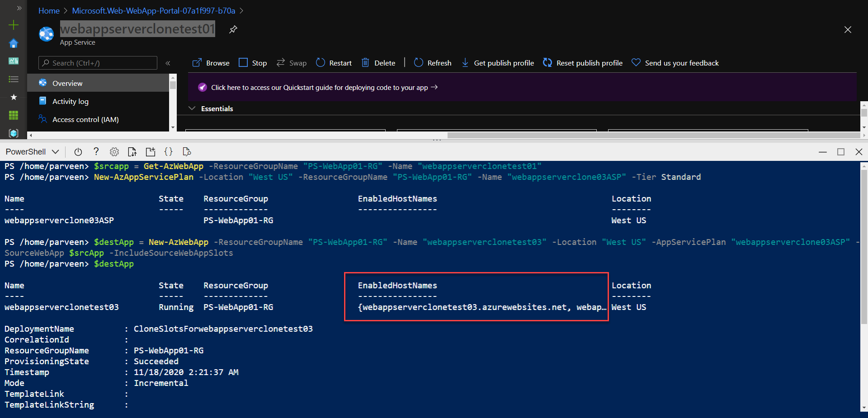The height and width of the screenshot is (418, 868).
Task: Open the Cloud Shell help question mark
Action: pyautogui.click(x=96, y=152)
